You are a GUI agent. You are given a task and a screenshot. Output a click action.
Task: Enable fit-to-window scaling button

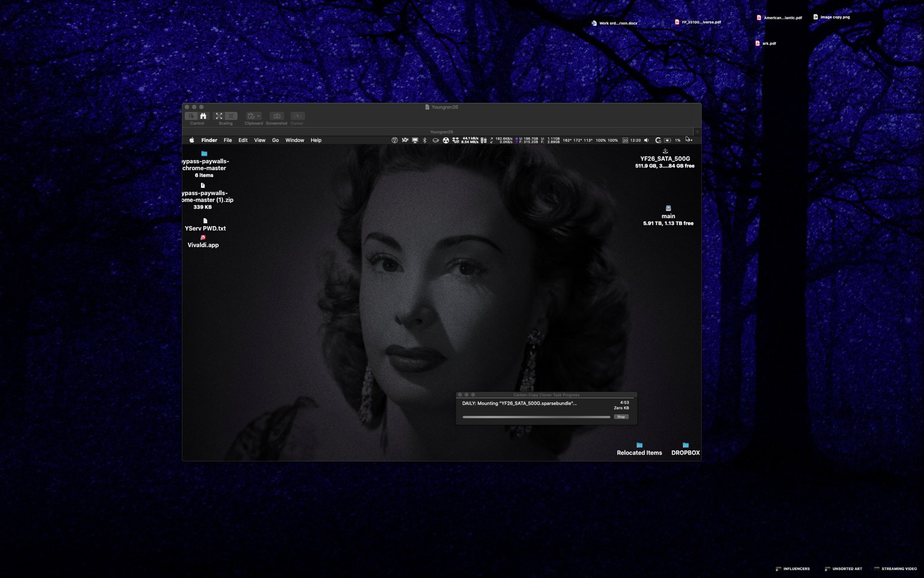(219, 116)
